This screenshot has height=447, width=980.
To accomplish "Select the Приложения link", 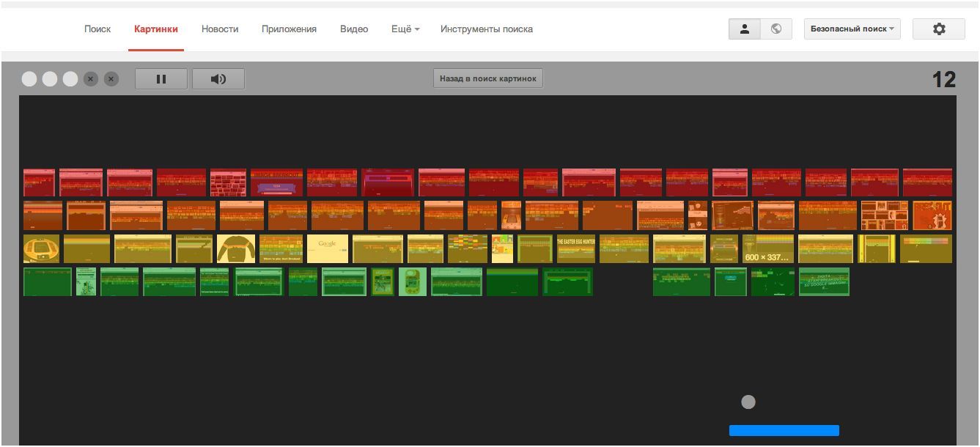I will 289,29.
